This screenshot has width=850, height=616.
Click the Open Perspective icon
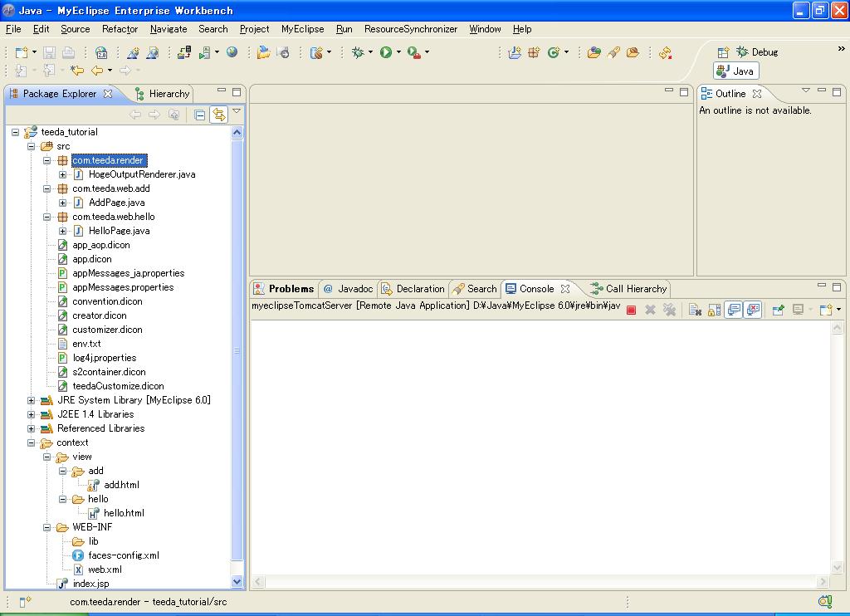(x=723, y=52)
